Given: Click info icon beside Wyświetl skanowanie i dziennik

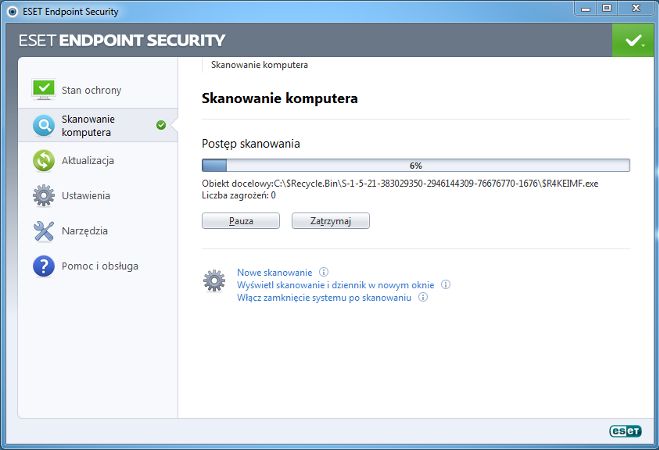Looking at the screenshot, I should 445,284.
